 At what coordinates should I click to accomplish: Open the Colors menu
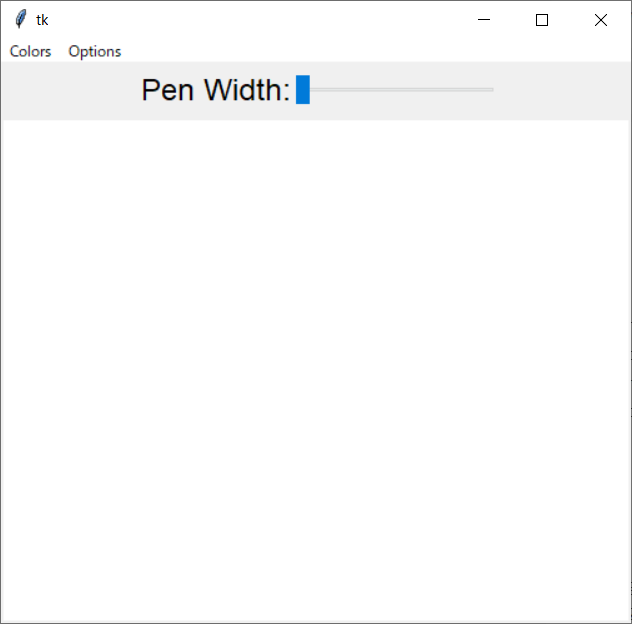pyautogui.click(x=30, y=52)
